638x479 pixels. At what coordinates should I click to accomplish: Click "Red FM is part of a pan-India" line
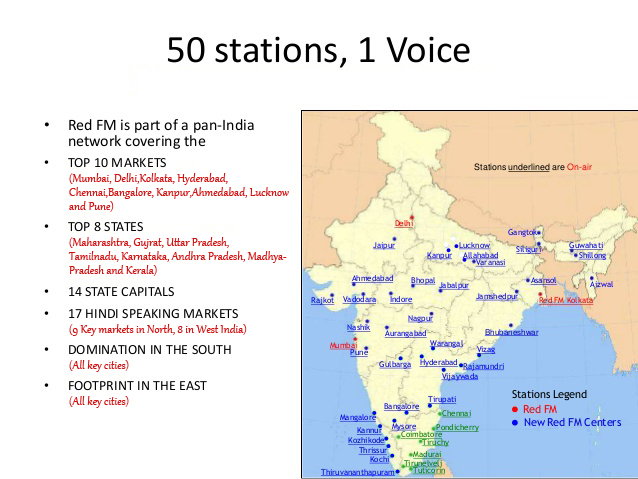(161, 125)
